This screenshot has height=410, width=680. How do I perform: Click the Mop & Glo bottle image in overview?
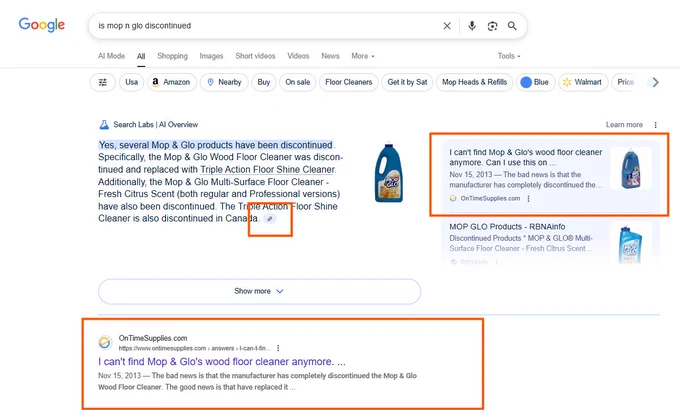[x=389, y=173]
